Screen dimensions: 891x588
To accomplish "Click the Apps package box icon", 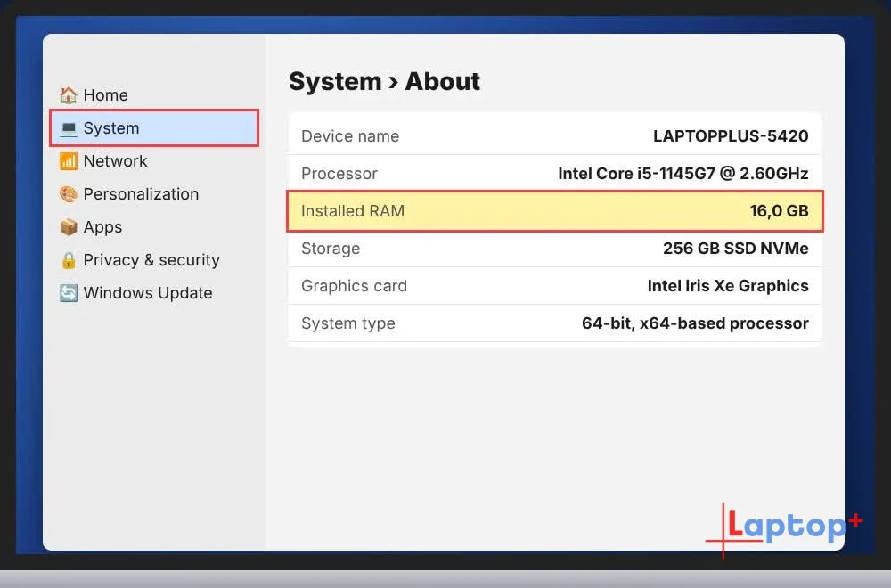I will [69, 227].
